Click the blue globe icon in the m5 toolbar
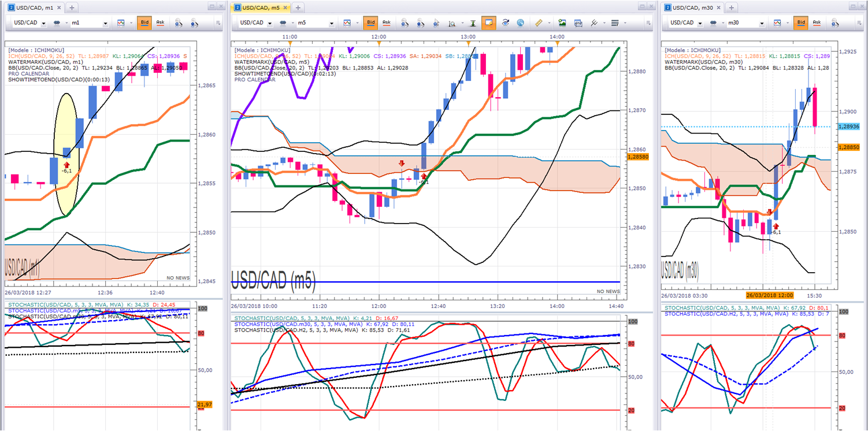 click(520, 23)
